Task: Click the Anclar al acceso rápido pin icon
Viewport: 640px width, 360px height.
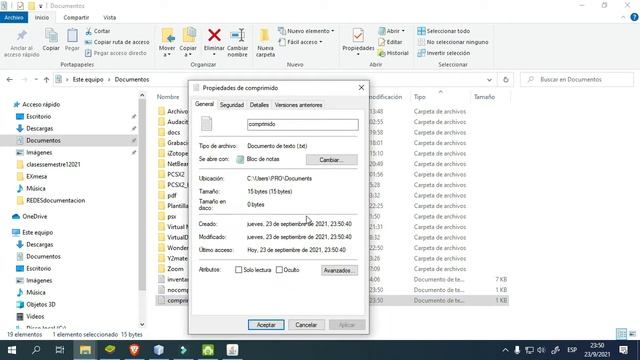Action: 22,36
